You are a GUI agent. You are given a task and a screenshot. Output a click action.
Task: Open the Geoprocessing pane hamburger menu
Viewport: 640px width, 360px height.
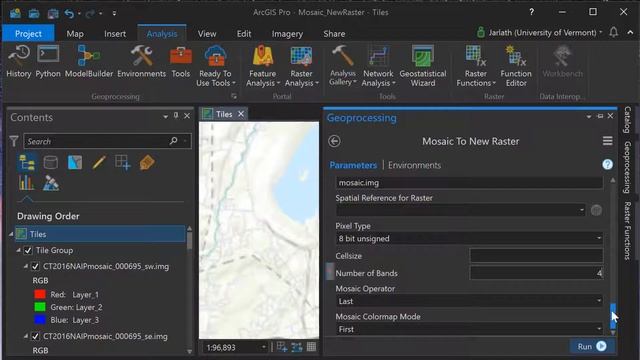[x=607, y=141]
